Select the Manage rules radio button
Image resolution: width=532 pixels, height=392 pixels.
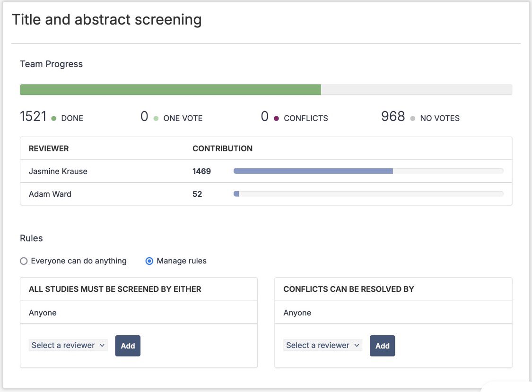[x=149, y=261]
